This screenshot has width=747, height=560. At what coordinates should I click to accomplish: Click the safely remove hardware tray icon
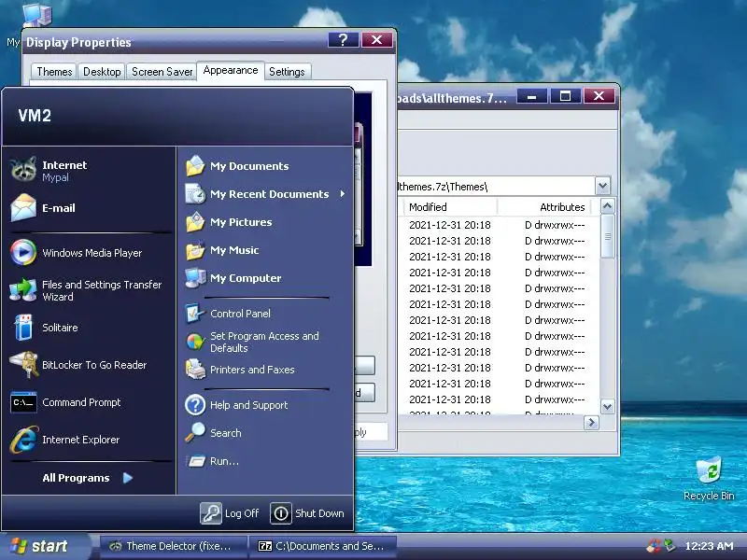(x=669, y=545)
